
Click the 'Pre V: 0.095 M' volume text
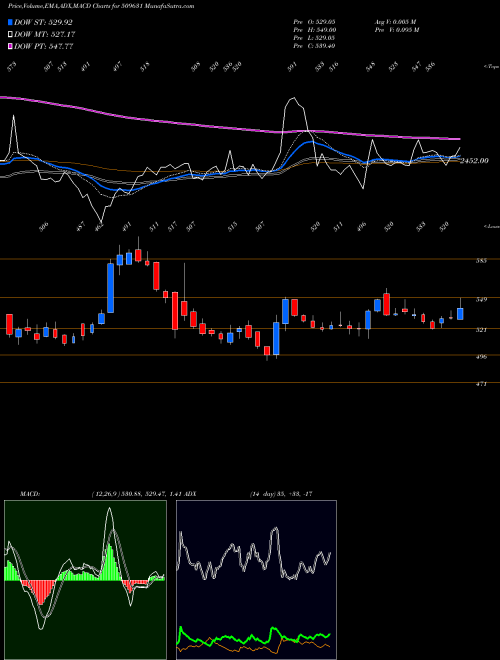[396, 29]
